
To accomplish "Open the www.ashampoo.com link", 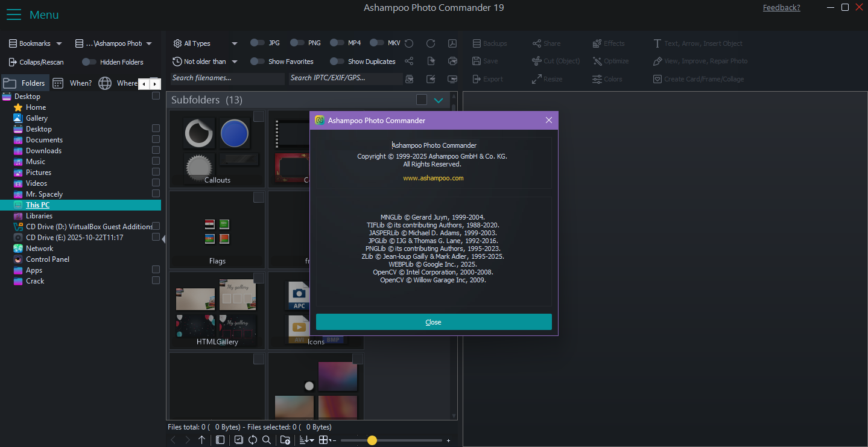I will [433, 178].
